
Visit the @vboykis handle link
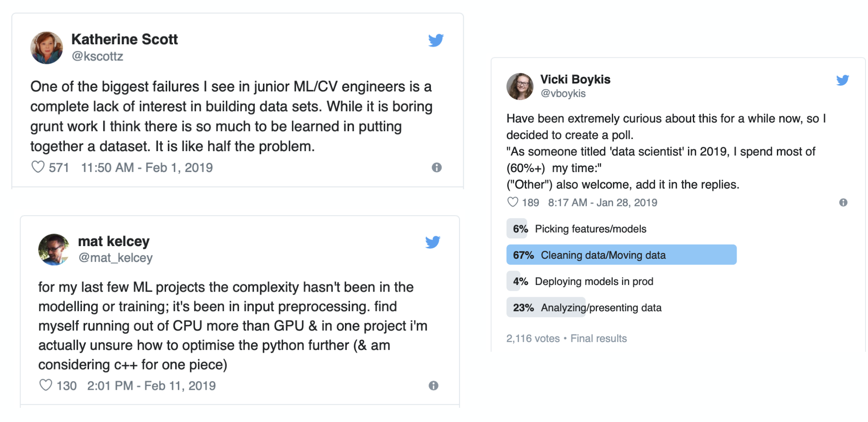tap(563, 93)
